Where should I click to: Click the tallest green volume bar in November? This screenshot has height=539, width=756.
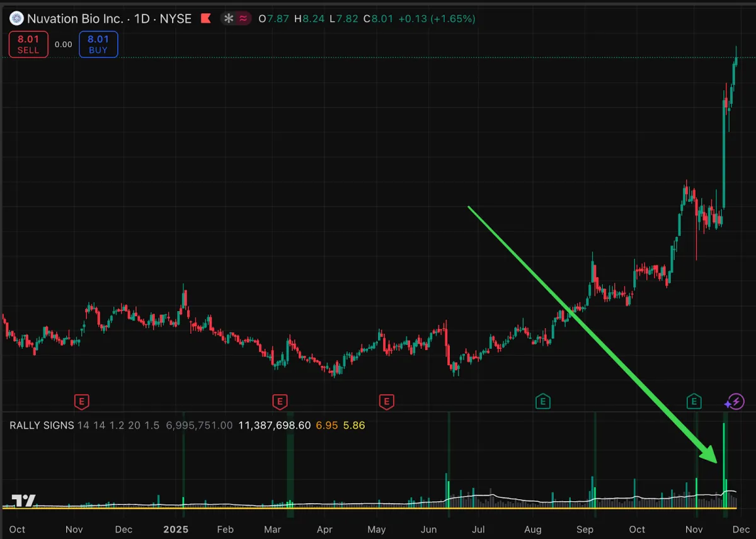724,465
